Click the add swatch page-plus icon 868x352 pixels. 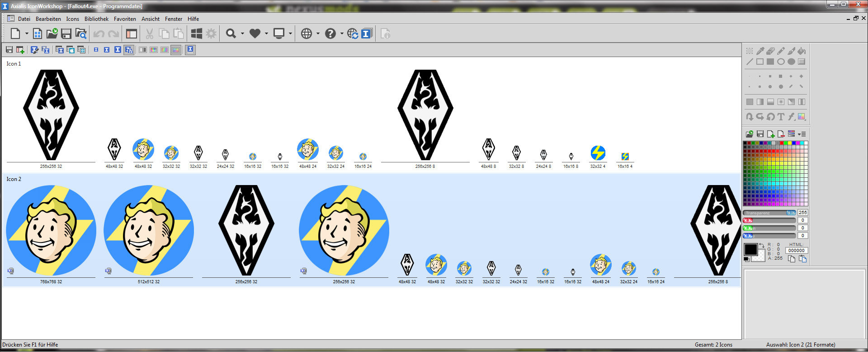770,134
